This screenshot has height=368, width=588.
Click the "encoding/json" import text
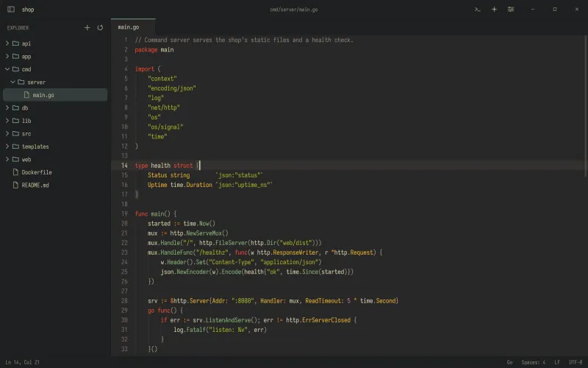(172, 88)
